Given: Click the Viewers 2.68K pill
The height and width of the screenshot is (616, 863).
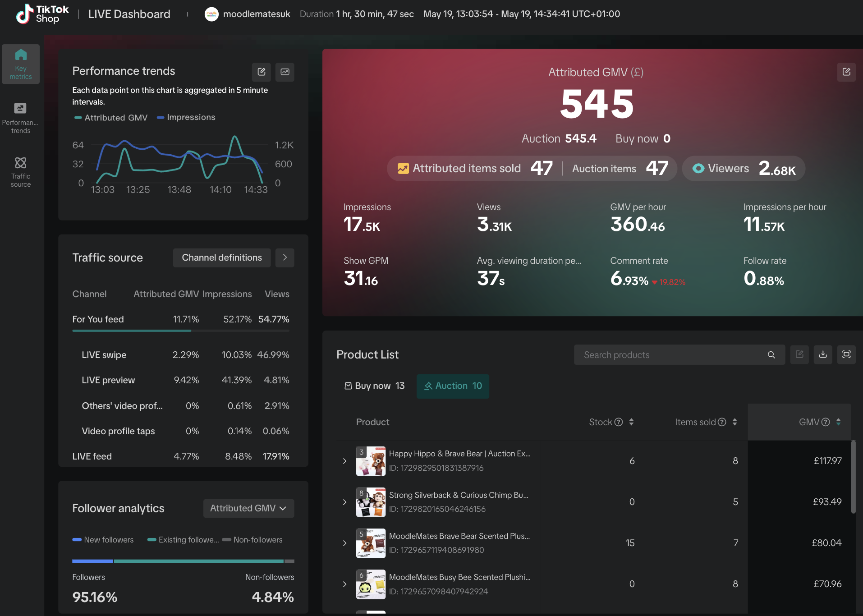Looking at the screenshot, I should [744, 169].
